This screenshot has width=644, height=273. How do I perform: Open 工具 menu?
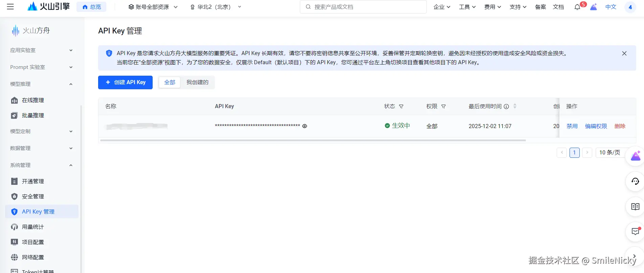click(467, 7)
